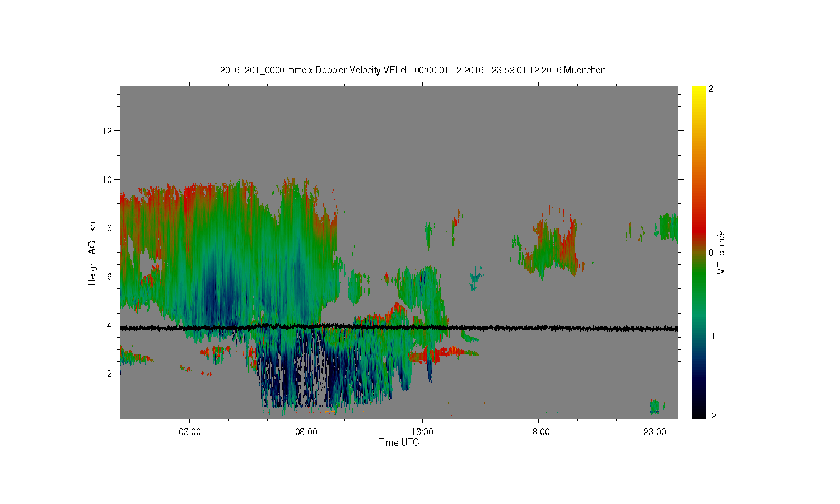Click the small green echo near 23:00 at 1 km

tap(656, 405)
